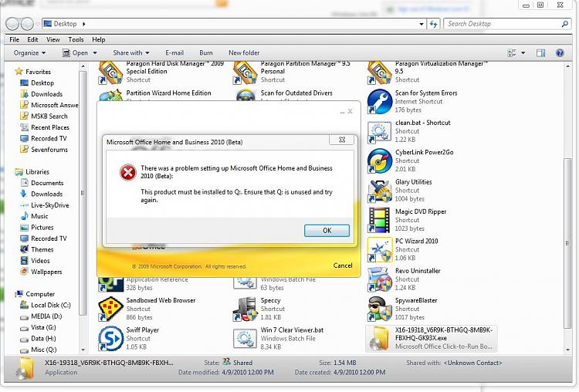Open MEDIA (D:) drive
Viewport: 579px width, 392px height.
click(x=46, y=316)
